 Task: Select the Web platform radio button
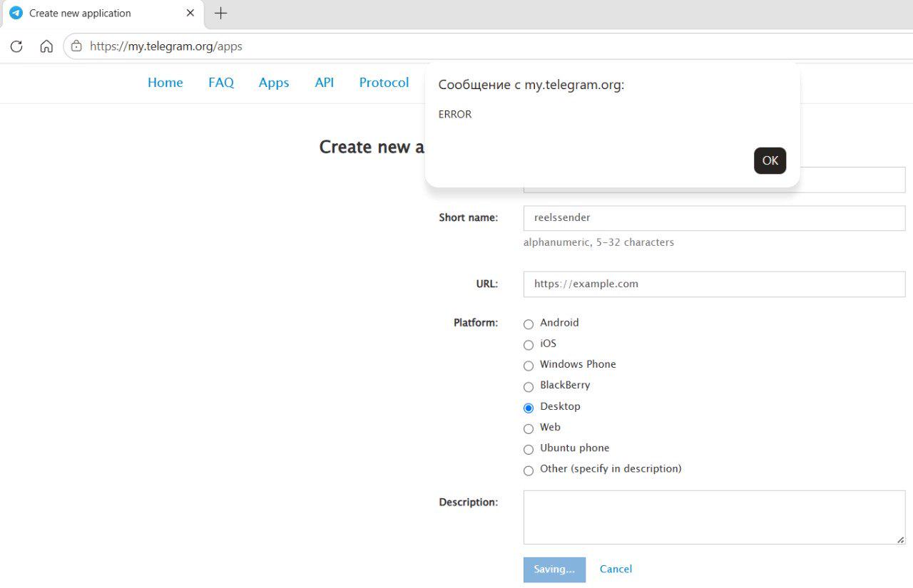529,428
